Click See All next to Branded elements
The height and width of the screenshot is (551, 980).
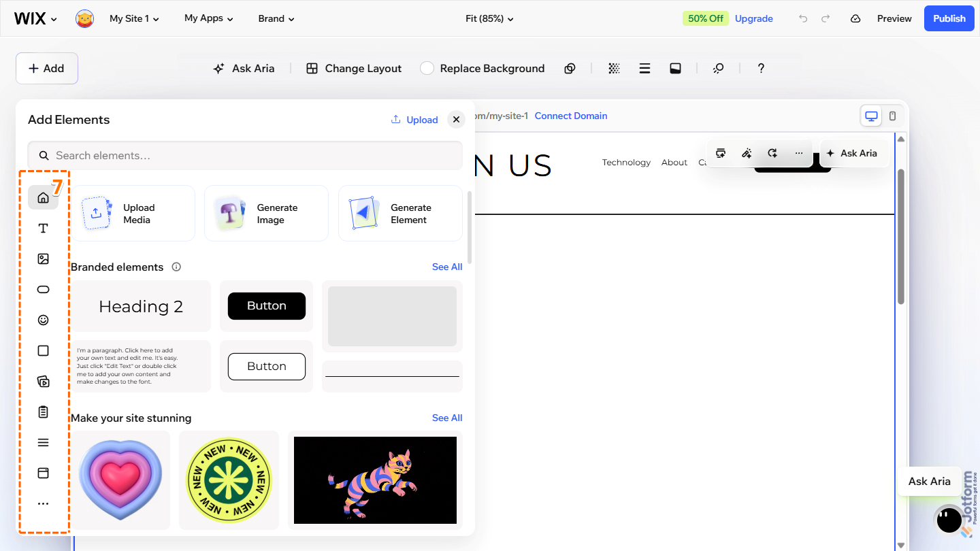[447, 267]
